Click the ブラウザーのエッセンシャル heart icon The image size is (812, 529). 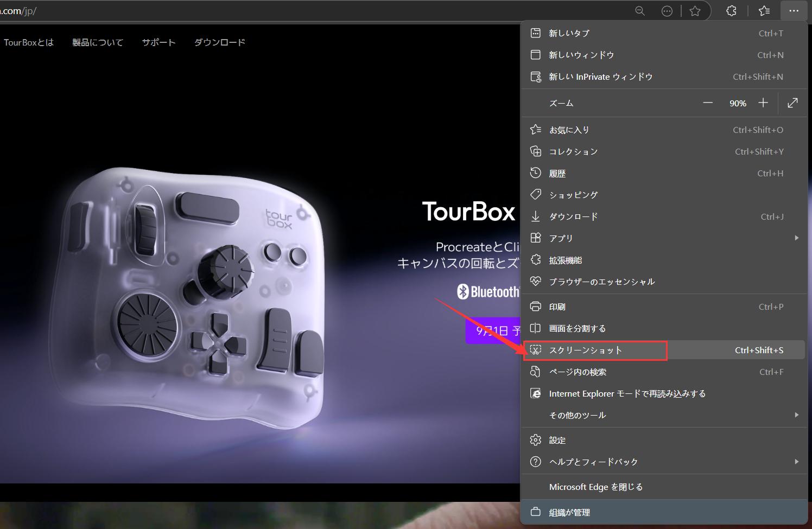coord(535,282)
